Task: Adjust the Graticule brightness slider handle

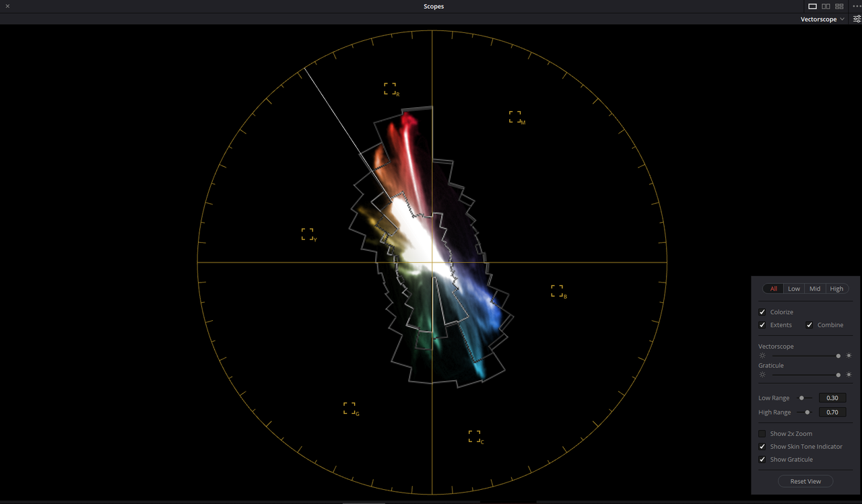Action: click(838, 375)
